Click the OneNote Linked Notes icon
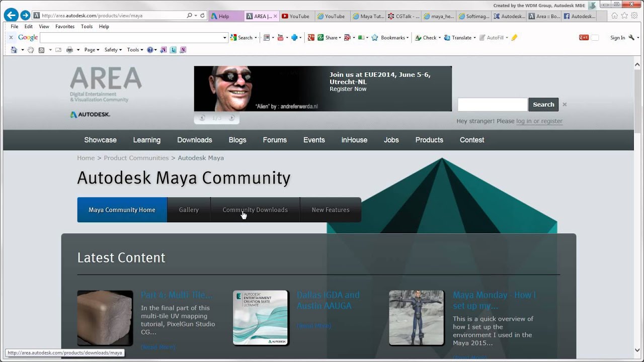 183,50
